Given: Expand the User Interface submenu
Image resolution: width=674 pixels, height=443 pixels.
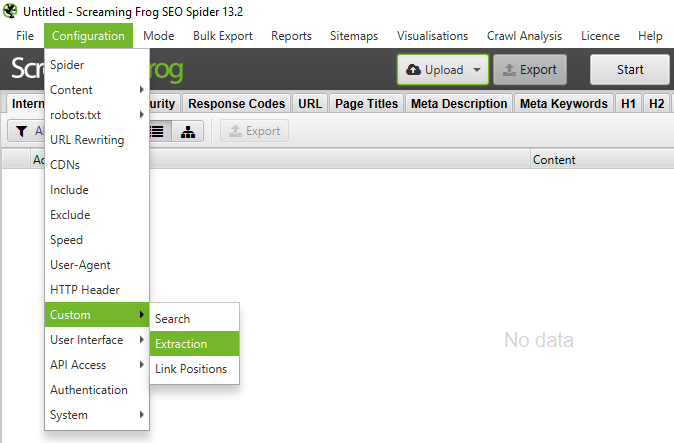Looking at the screenshot, I should [x=97, y=339].
